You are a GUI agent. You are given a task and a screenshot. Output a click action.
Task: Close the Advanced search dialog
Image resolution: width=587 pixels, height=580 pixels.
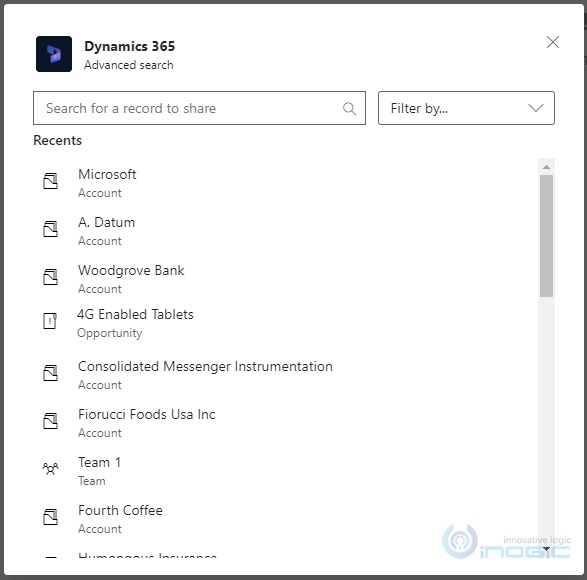pos(553,42)
